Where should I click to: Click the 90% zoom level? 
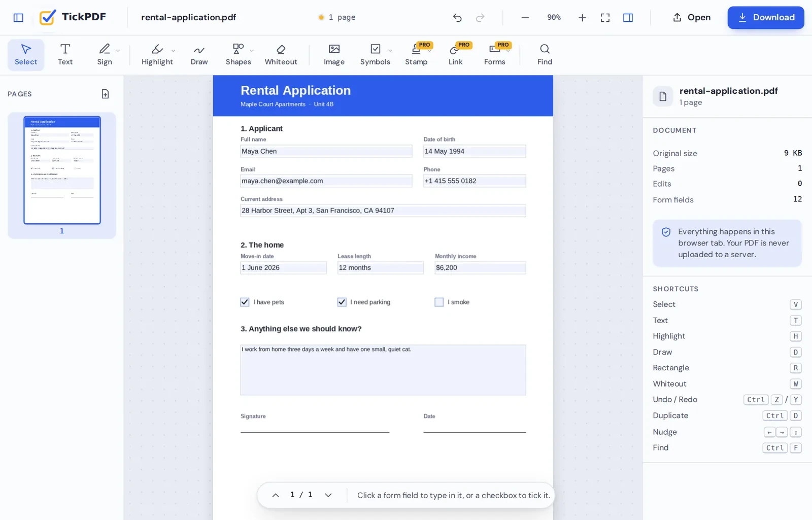554,18
